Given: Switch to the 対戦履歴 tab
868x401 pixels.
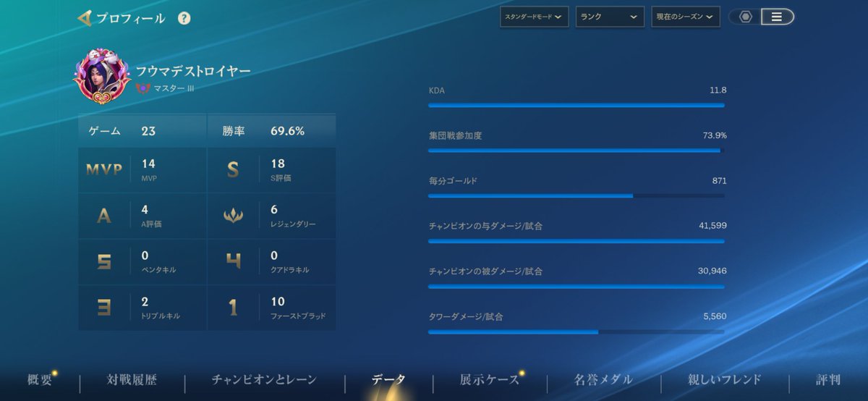Looking at the screenshot, I should (x=132, y=379).
